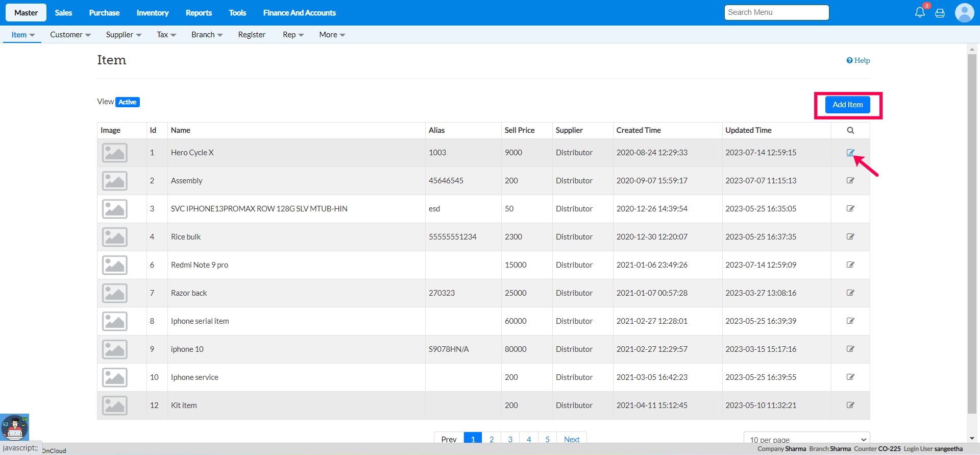
Task: Open edit icon for Kit item
Action: 850,405
